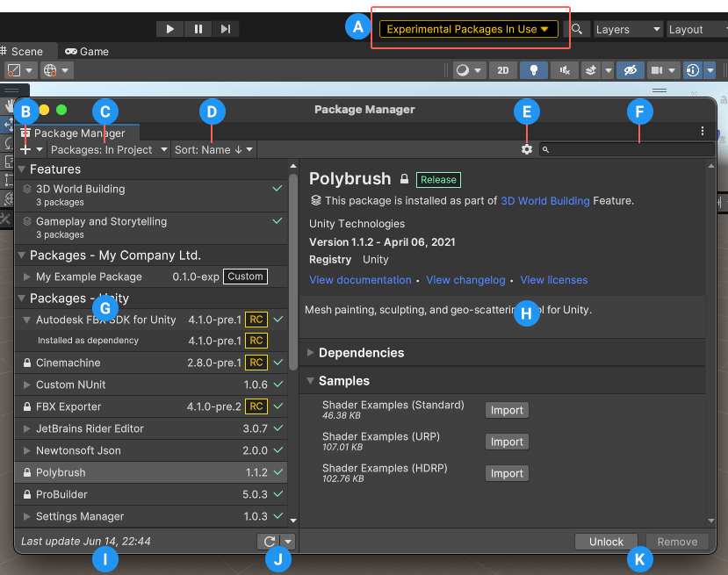Open the View changelog link
This screenshot has width=728, height=575.
point(465,280)
